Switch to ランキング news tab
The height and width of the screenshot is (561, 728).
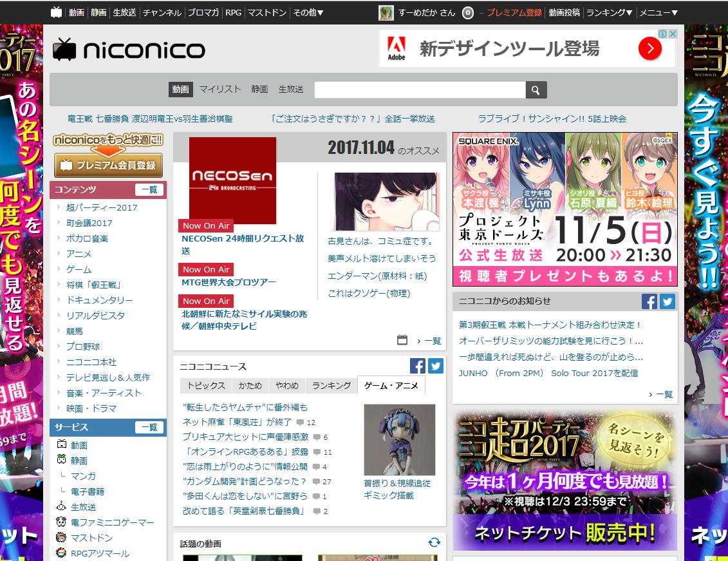pos(331,385)
